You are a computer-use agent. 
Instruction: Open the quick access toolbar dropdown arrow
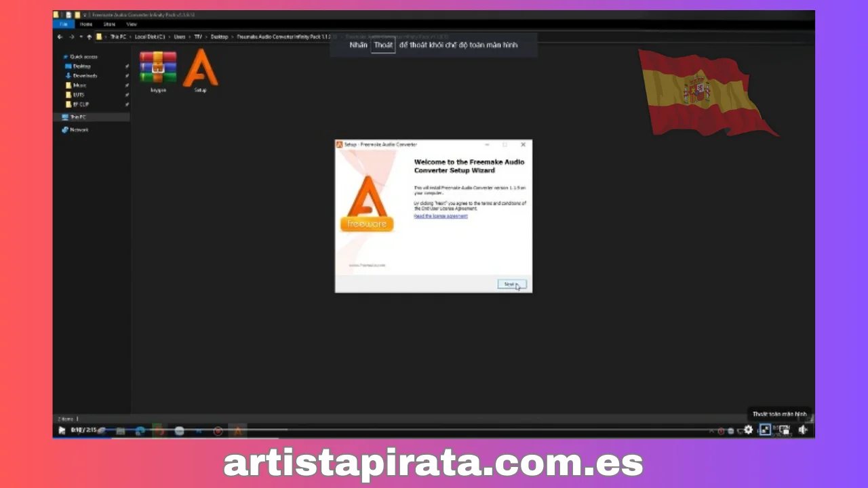coord(85,14)
